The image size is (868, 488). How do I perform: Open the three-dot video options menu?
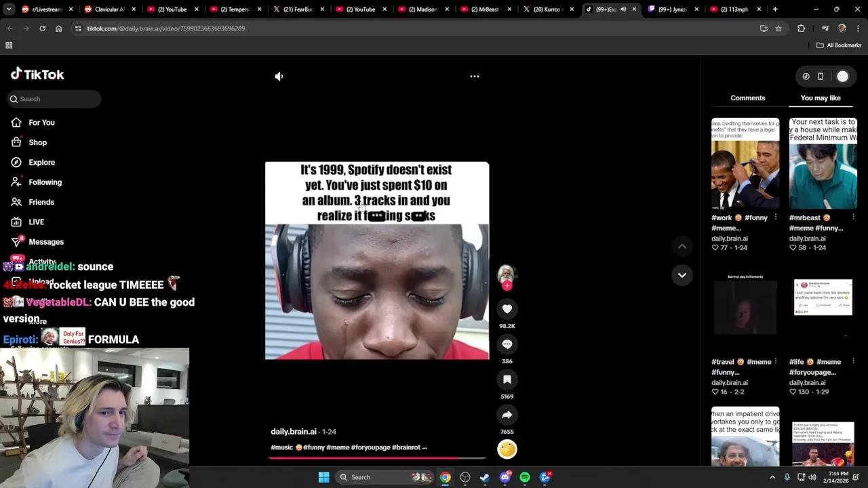(475, 77)
